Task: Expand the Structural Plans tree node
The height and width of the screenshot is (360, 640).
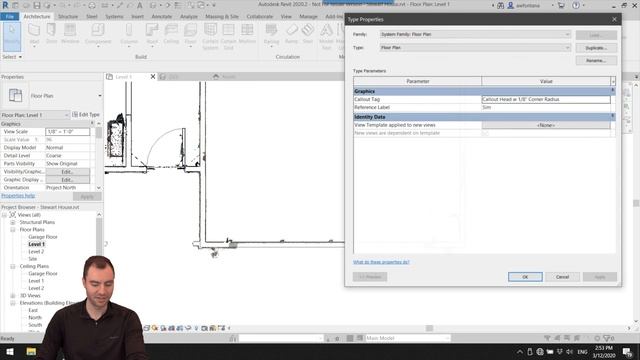Action: click(x=13, y=222)
